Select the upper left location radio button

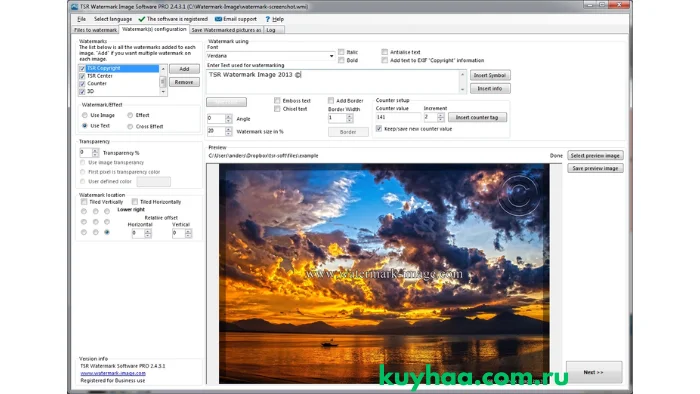click(x=84, y=211)
